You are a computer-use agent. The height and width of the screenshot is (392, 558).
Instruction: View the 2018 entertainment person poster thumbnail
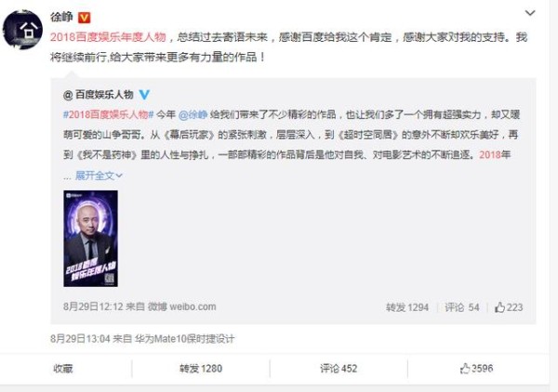(x=91, y=239)
